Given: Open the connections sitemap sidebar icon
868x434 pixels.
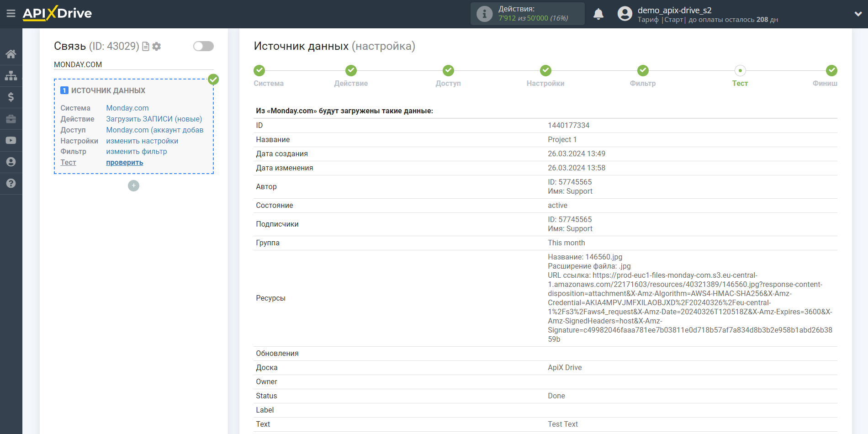Looking at the screenshot, I should tap(11, 75).
